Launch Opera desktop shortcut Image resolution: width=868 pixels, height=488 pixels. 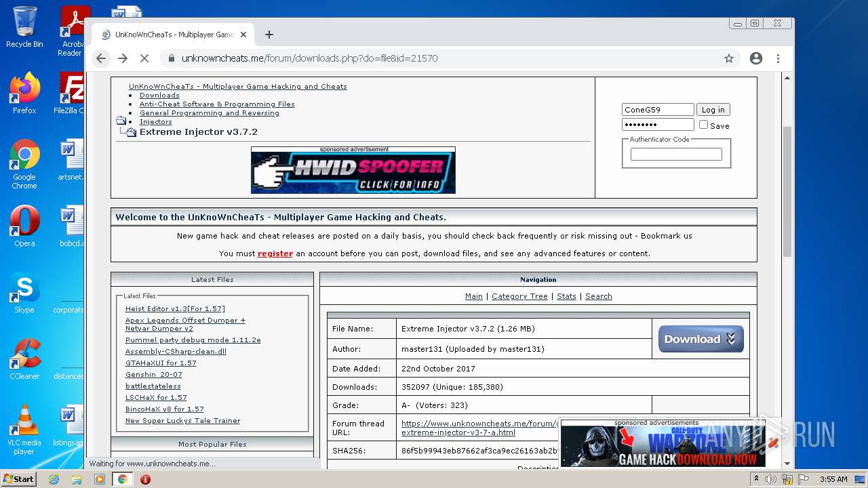[x=24, y=226]
